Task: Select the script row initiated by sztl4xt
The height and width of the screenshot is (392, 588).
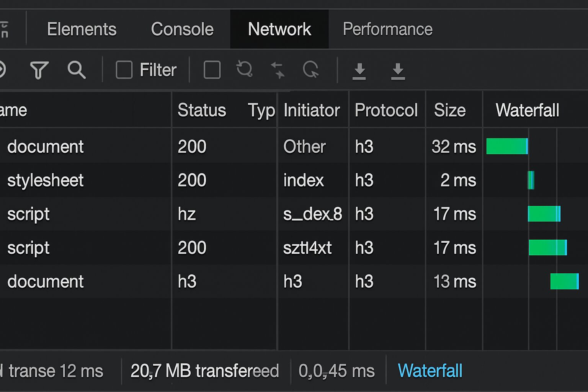Action: click(294, 247)
